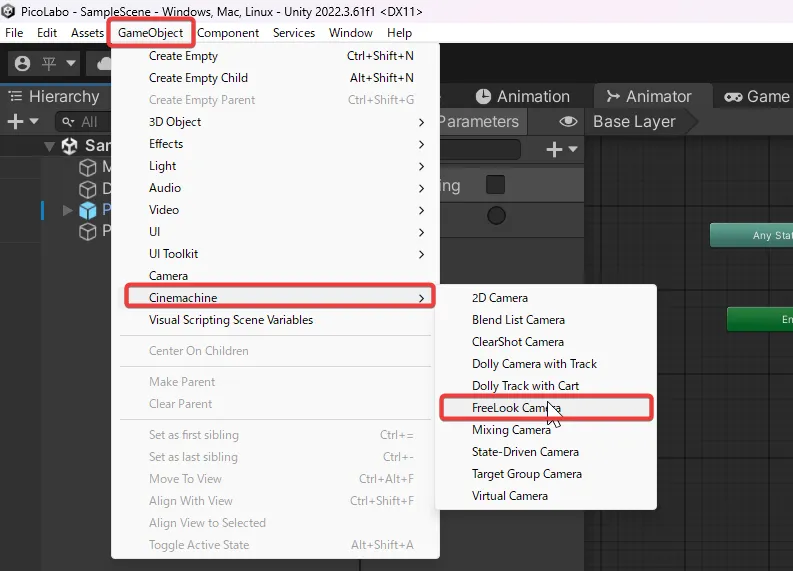Select Dolly Track with Cart
Image resolution: width=793 pixels, height=571 pixels.
546,386
